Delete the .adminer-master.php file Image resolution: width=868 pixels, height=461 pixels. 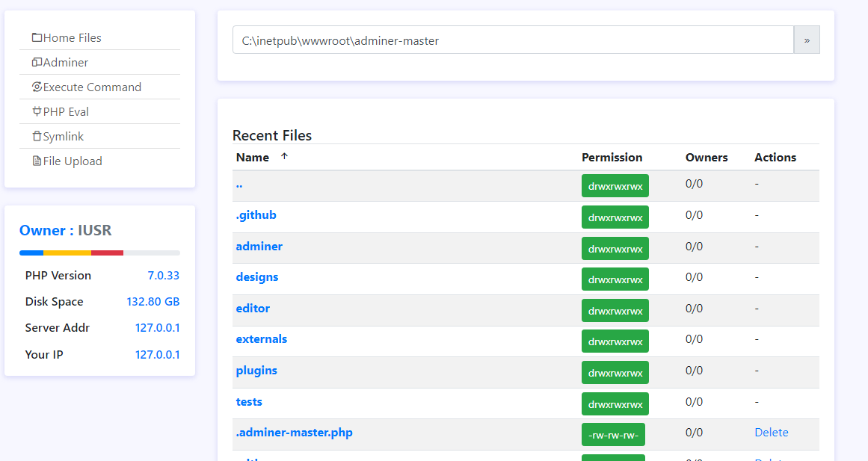[x=771, y=432]
